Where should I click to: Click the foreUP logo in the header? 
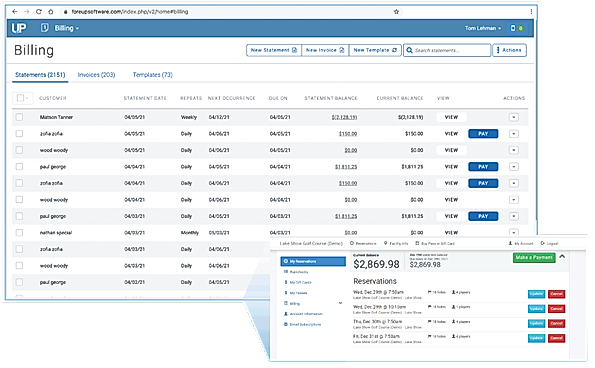[x=19, y=28]
